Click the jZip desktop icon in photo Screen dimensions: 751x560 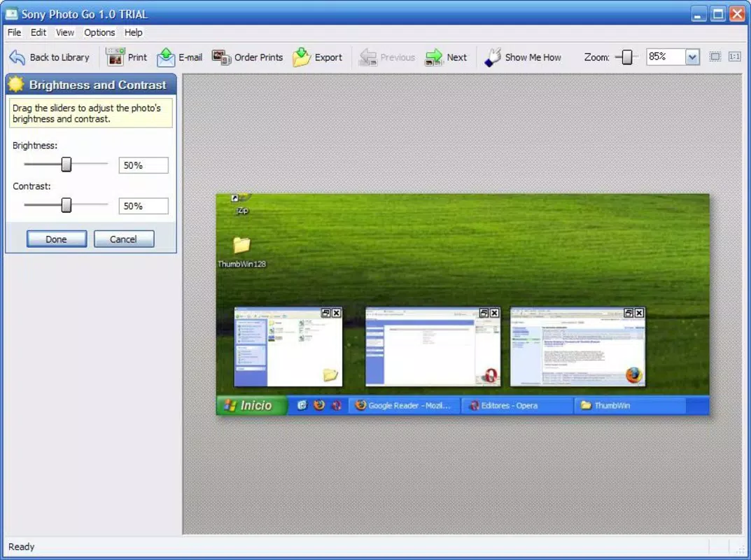[x=242, y=204]
